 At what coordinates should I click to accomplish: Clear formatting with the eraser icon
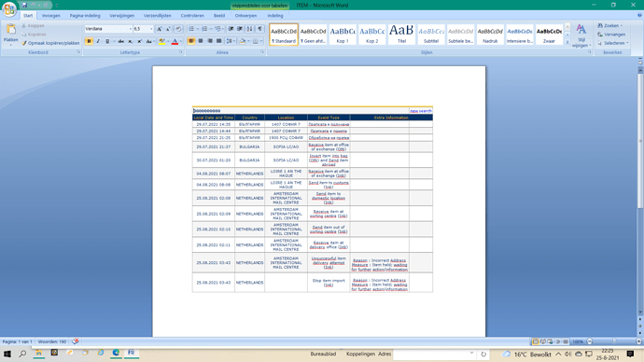[x=178, y=29]
